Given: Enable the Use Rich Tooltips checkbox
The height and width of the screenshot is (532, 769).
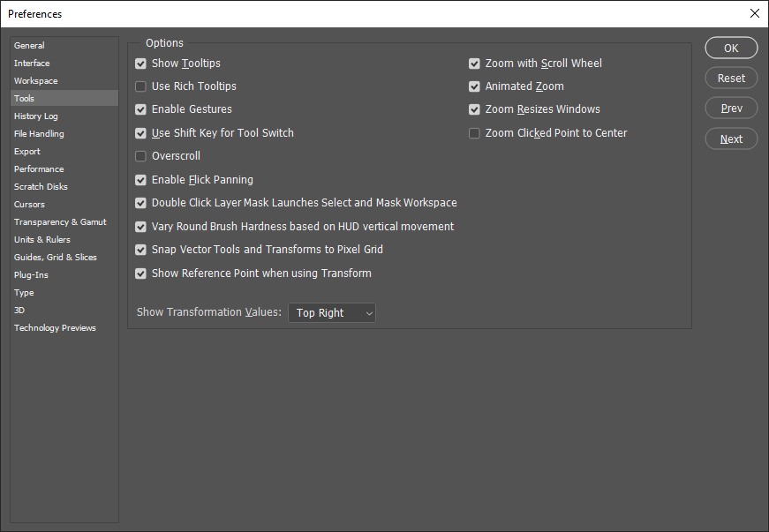Looking at the screenshot, I should (x=141, y=86).
